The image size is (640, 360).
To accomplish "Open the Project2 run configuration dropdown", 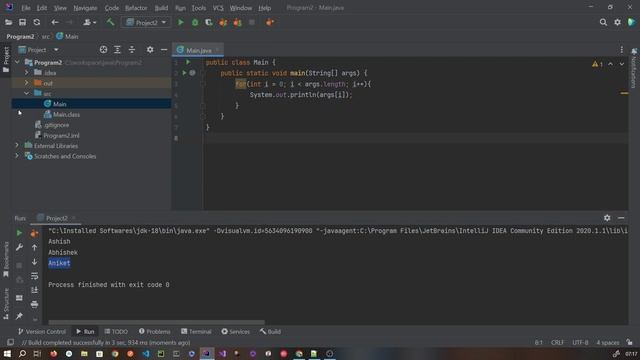I will click(146, 22).
